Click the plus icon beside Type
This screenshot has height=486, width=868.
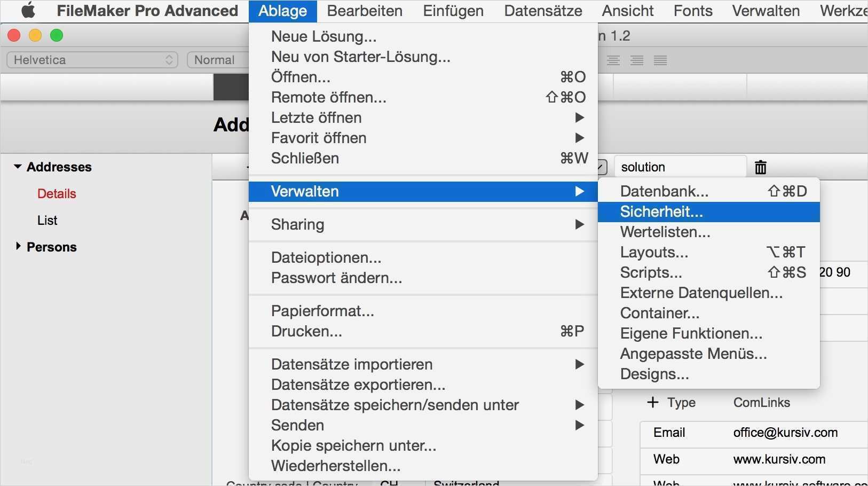pyautogui.click(x=652, y=402)
